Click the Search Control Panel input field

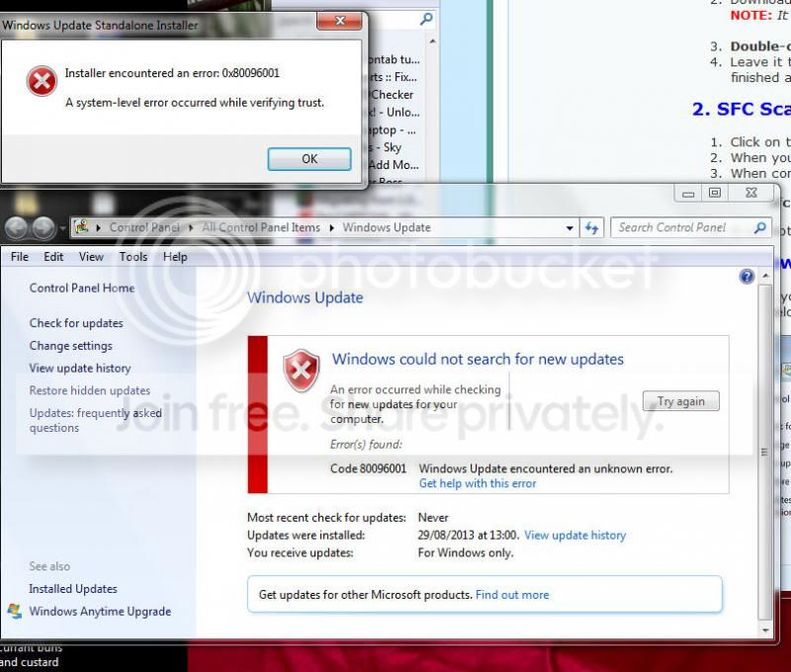682,228
